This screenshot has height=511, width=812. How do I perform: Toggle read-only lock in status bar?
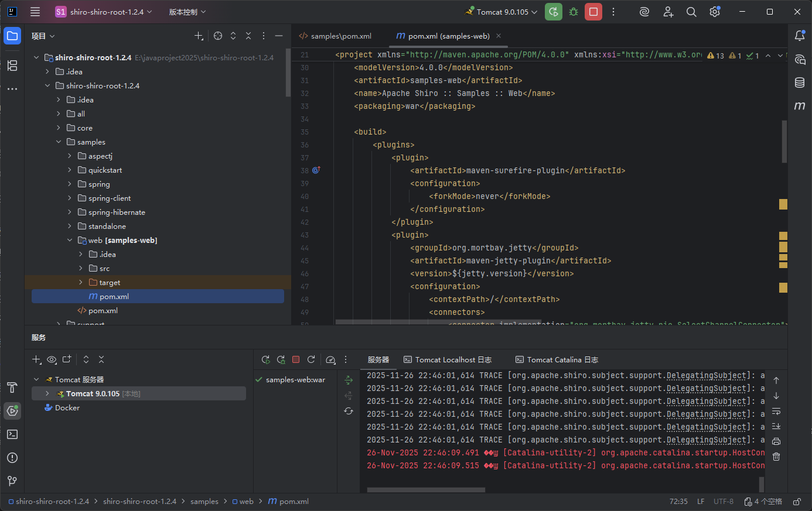(797, 502)
